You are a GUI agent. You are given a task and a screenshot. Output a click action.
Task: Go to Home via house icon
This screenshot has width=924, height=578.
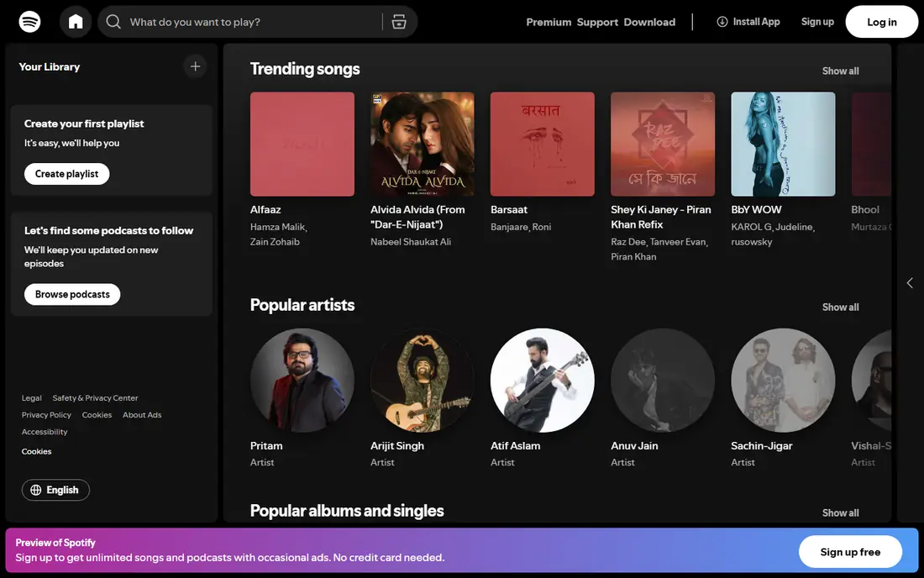point(76,22)
